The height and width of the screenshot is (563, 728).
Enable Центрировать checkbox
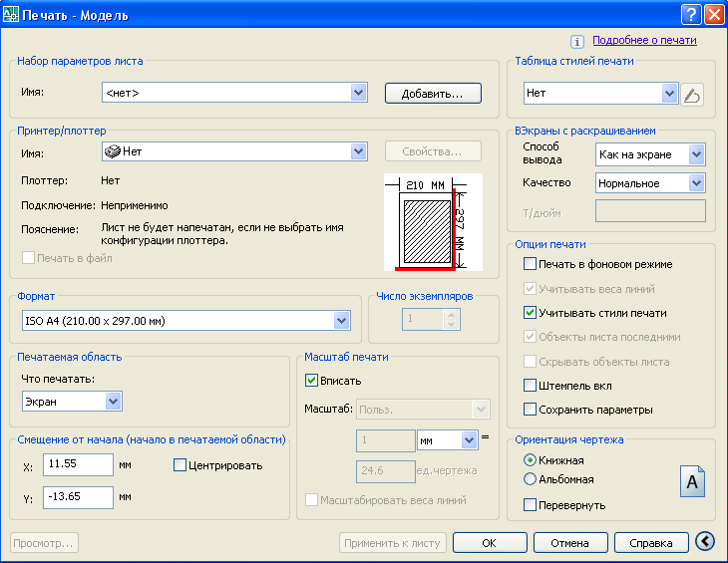[x=180, y=465]
